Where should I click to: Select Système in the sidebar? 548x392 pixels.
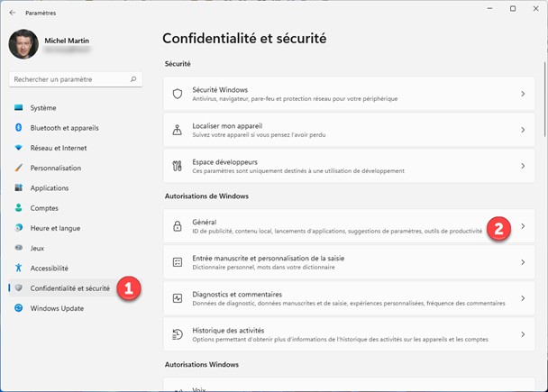tap(42, 108)
